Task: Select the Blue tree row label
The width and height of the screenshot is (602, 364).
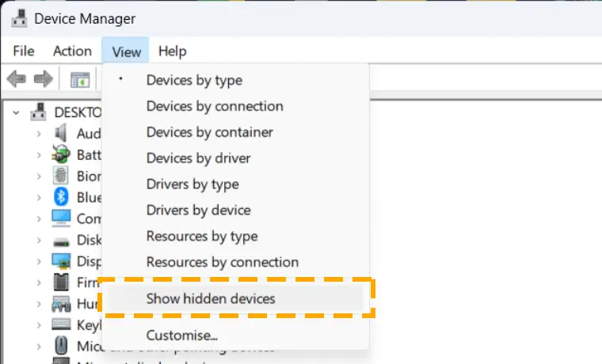Action: coord(89,198)
